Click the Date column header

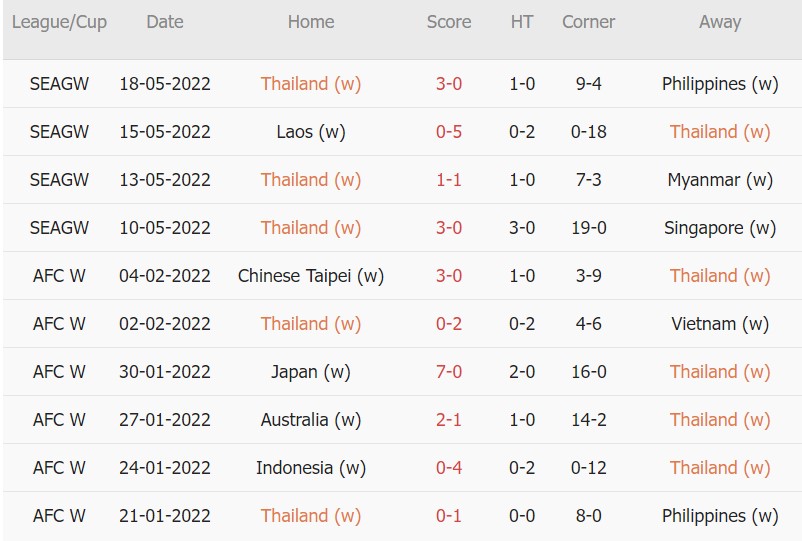point(165,22)
